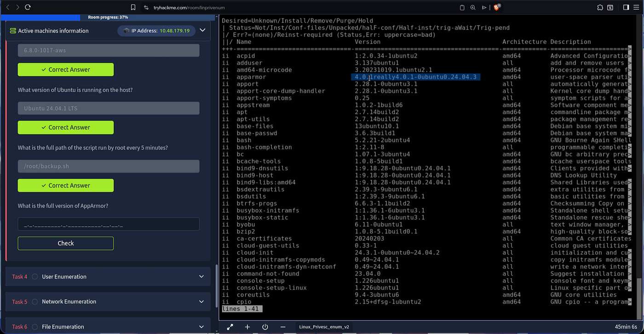Click Correct Answer under Ubuntu version
The height and width of the screenshot is (334, 644).
click(x=66, y=127)
